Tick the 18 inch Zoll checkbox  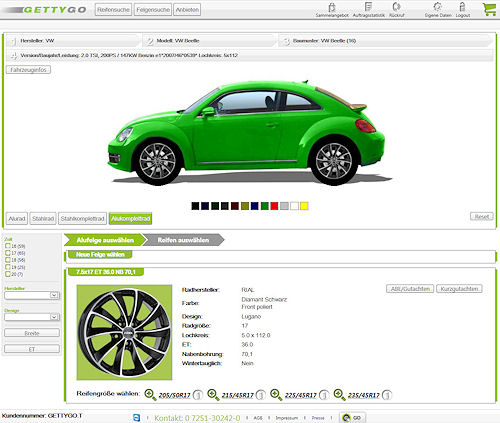tap(8, 260)
